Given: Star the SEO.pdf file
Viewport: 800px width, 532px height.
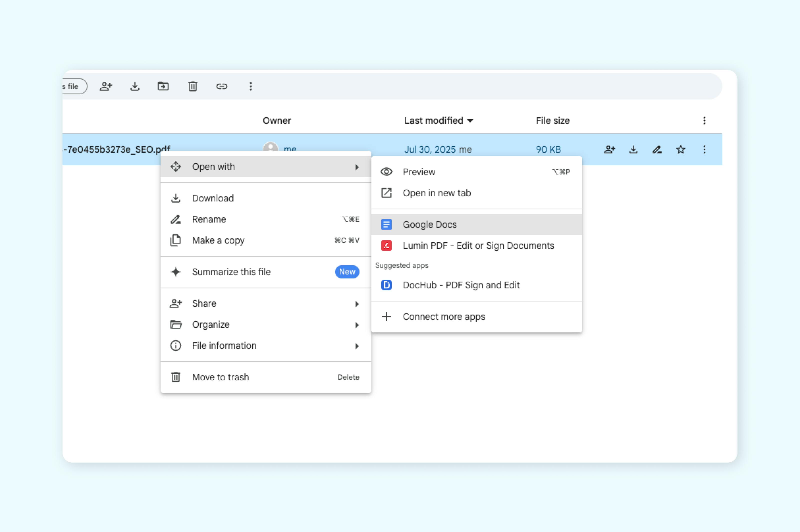Looking at the screenshot, I should point(680,149).
